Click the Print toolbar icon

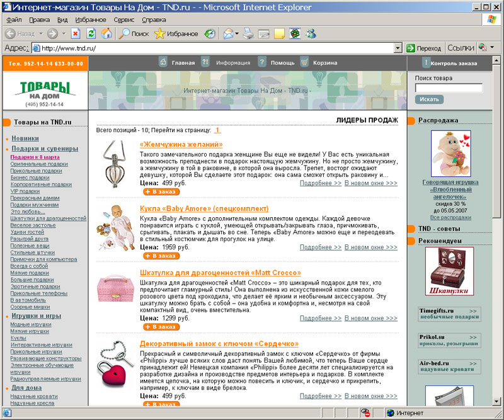tap(248, 33)
